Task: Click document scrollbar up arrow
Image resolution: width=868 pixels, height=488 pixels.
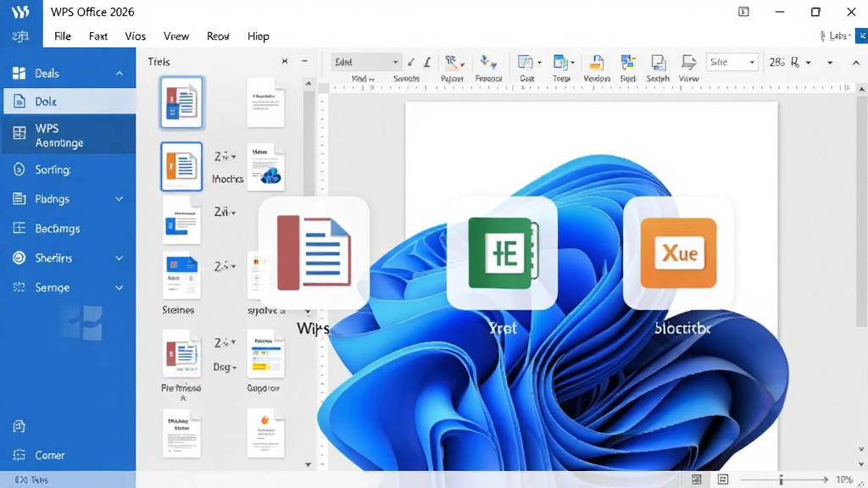Action: [x=861, y=88]
